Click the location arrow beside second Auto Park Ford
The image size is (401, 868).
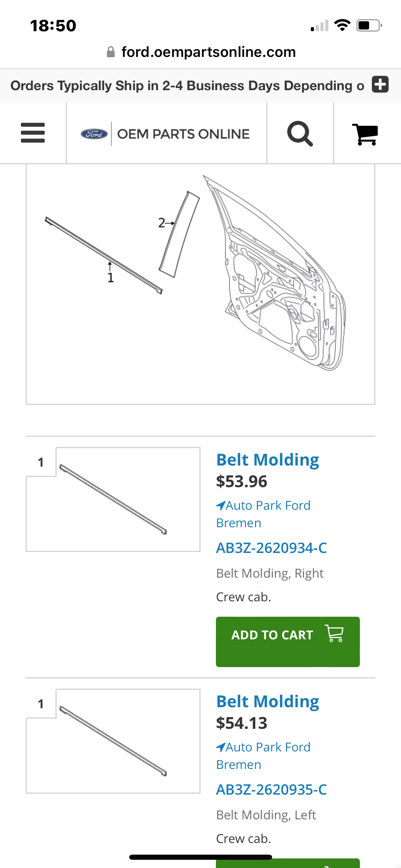(221, 747)
